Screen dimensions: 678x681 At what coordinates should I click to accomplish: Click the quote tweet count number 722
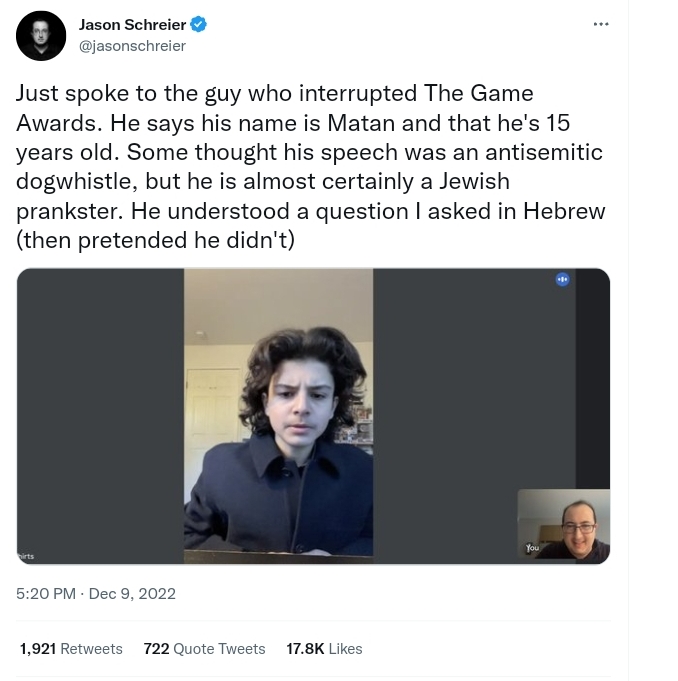click(156, 648)
